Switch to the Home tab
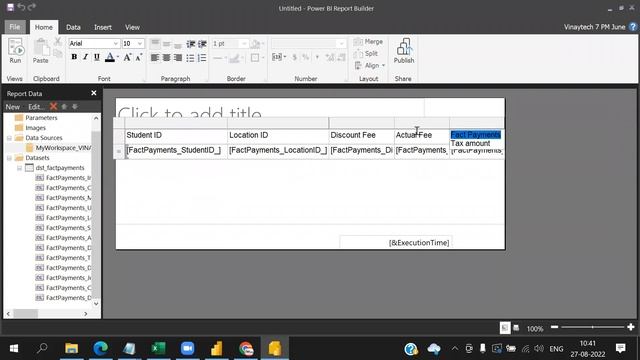 44,27
